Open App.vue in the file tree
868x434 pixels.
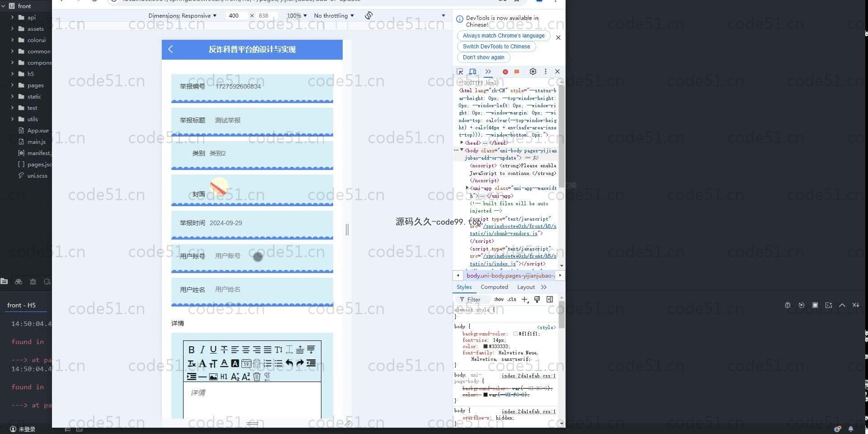[x=38, y=130]
